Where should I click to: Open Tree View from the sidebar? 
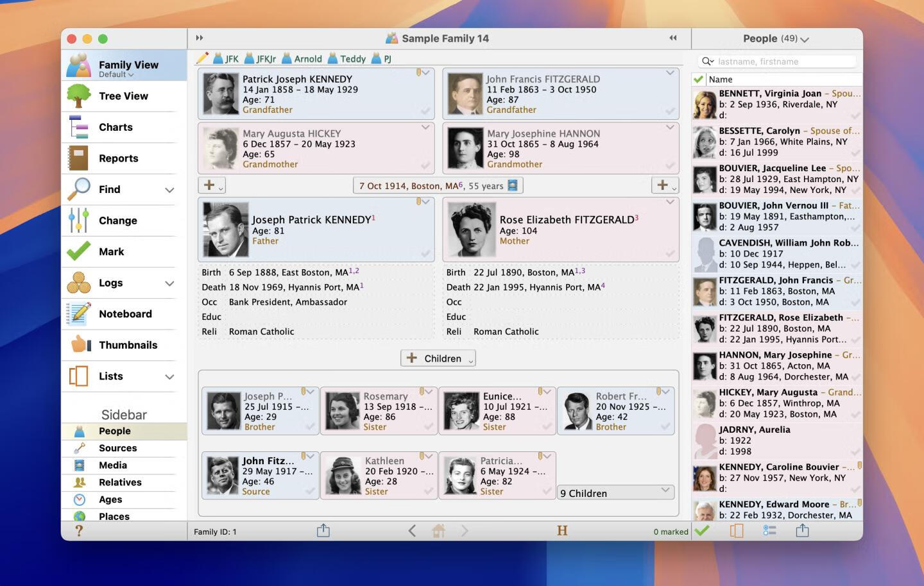(123, 96)
